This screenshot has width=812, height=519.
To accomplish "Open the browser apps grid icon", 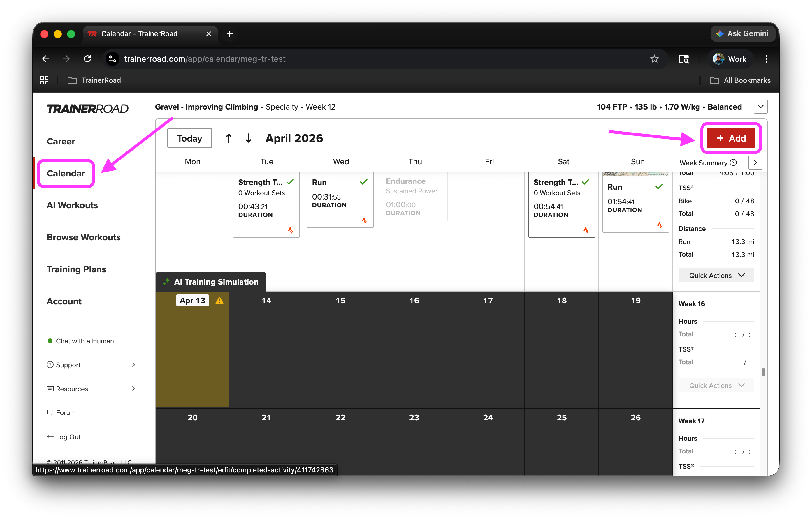I will 44,80.
